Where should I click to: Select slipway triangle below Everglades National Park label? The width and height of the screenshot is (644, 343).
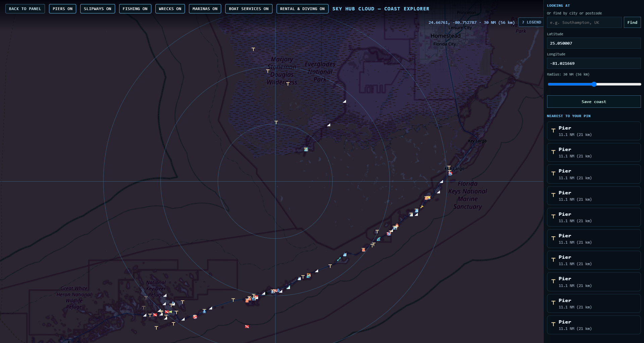[x=344, y=101]
